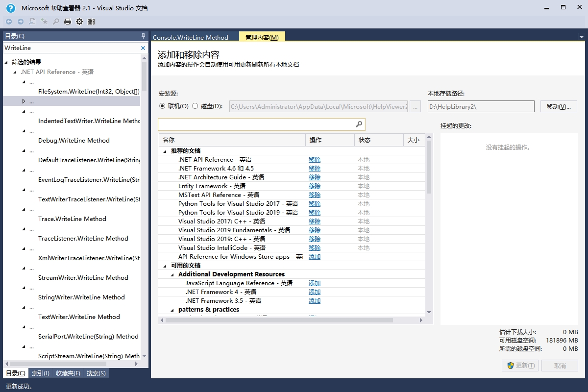
Task: Click 添加 for JavaScript Language Reference
Action: pyautogui.click(x=315, y=283)
